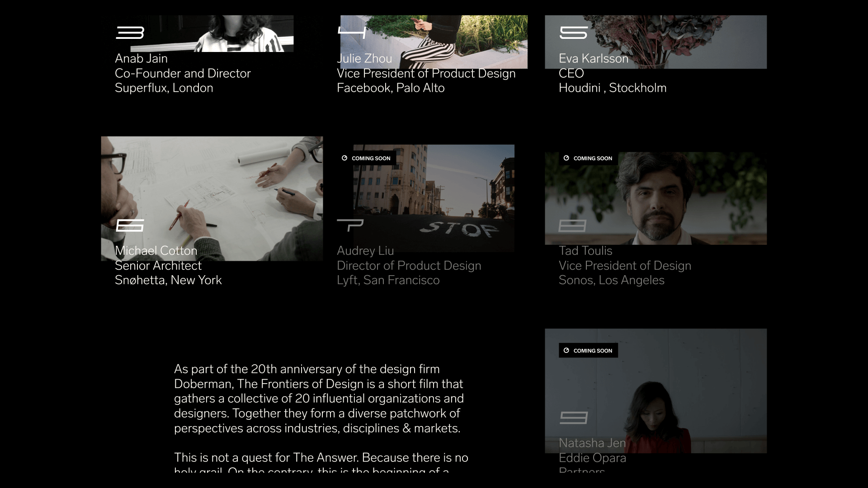This screenshot has width=868, height=488.
Task: Click the stylized number 9 icon
Action: coord(573,418)
